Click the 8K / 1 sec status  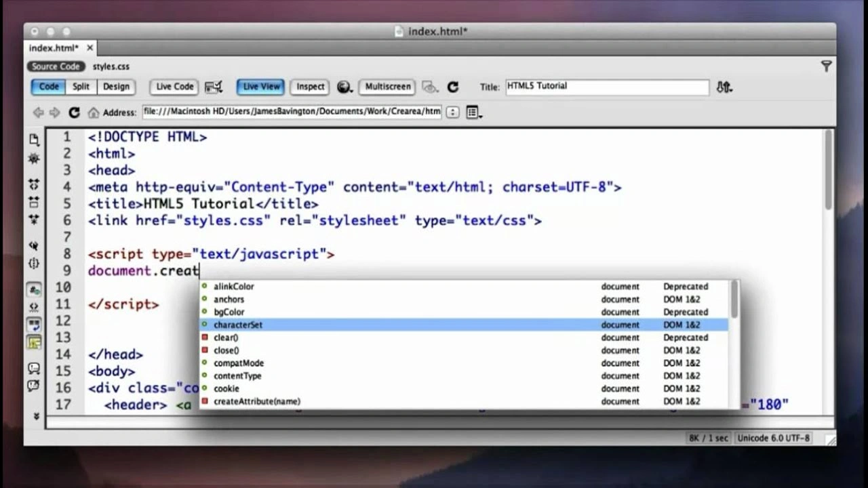pyautogui.click(x=708, y=439)
